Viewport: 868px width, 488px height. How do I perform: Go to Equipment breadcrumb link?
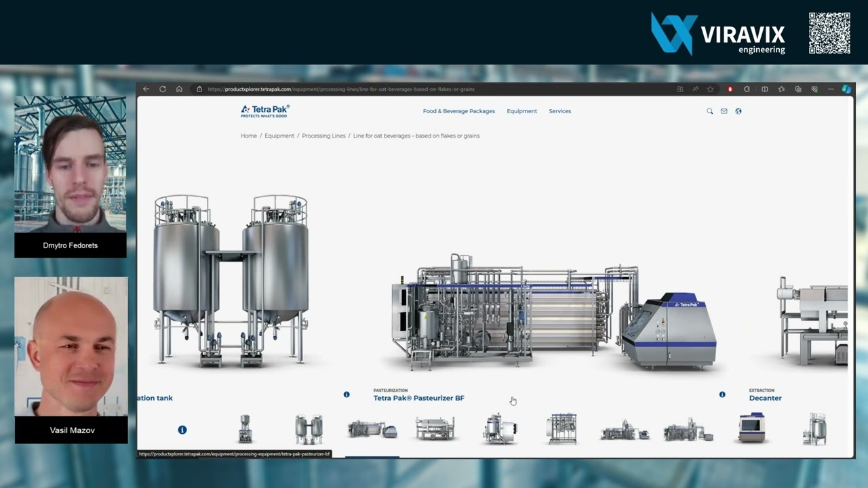279,136
